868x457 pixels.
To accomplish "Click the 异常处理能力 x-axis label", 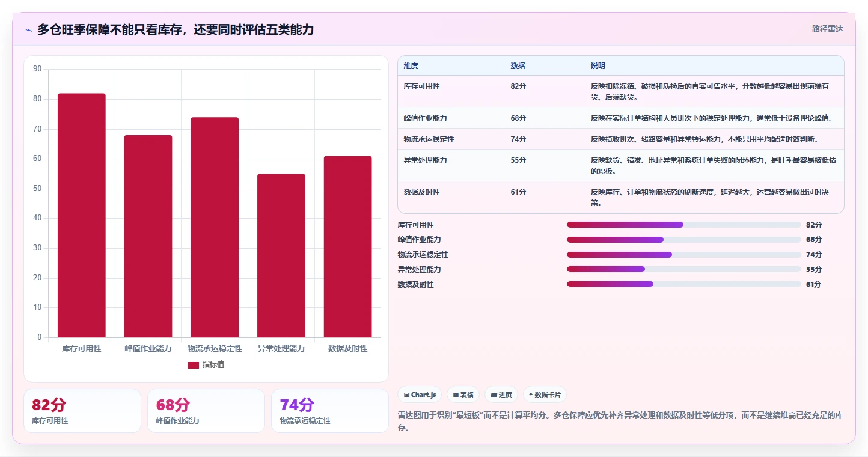I will [x=281, y=348].
